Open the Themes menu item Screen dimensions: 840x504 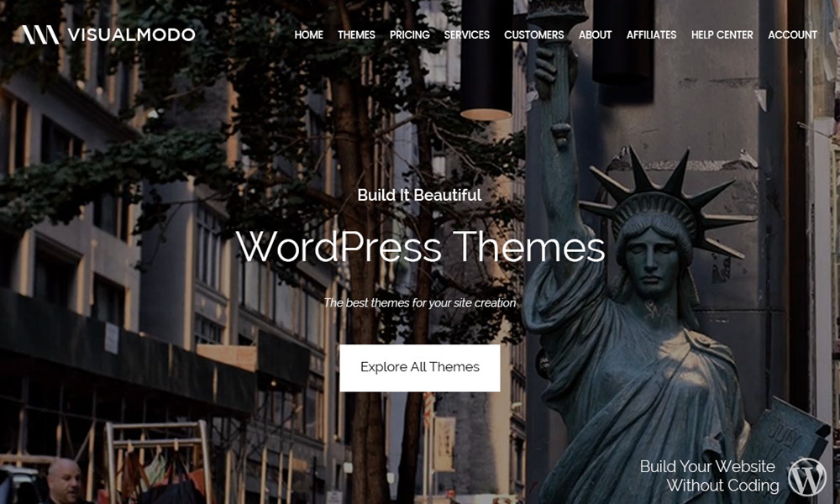pyautogui.click(x=356, y=34)
